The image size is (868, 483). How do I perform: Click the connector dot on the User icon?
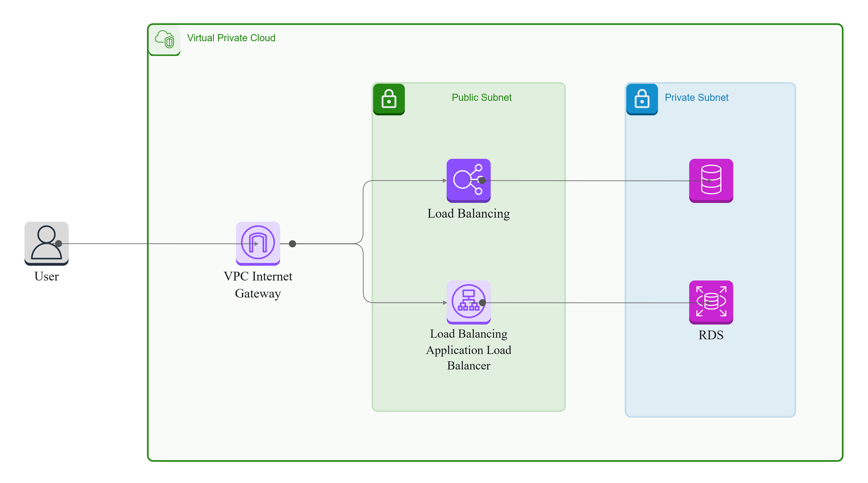pyautogui.click(x=58, y=243)
